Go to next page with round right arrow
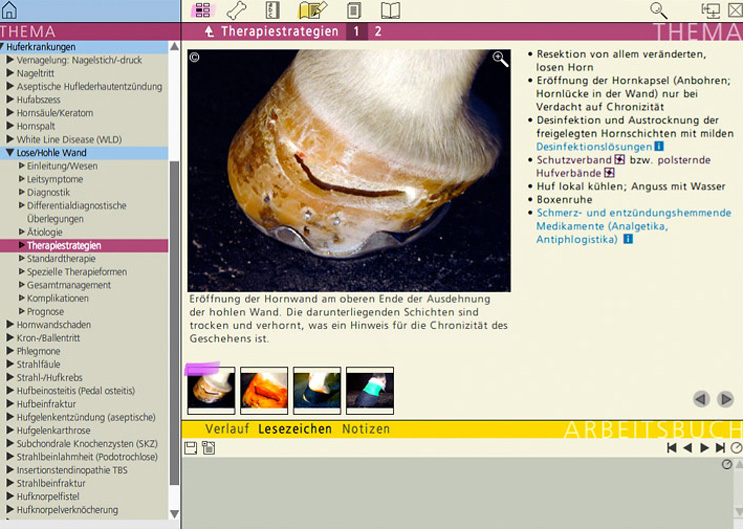 (x=725, y=399)
